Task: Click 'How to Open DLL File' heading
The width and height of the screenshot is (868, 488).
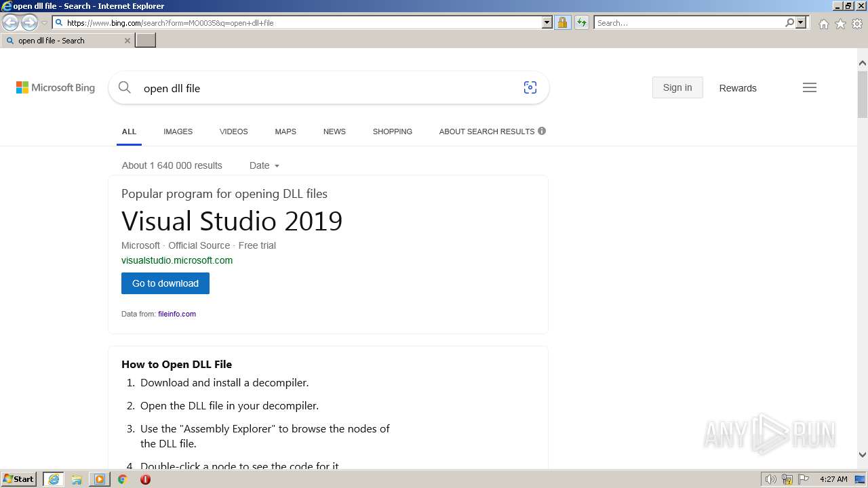Action: pyautogui.click(x=176, y=364)
